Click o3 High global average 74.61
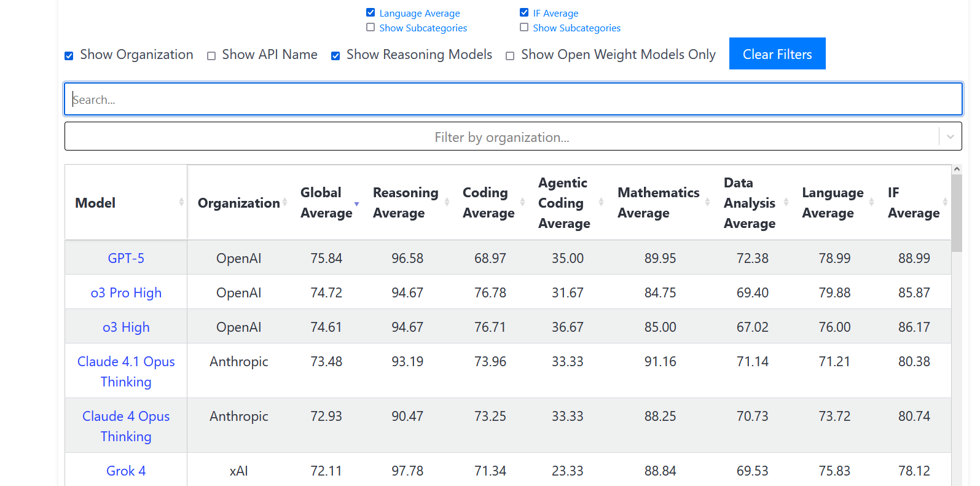The width and height of the screenshot is (980, 486). [x=326, y=327]
